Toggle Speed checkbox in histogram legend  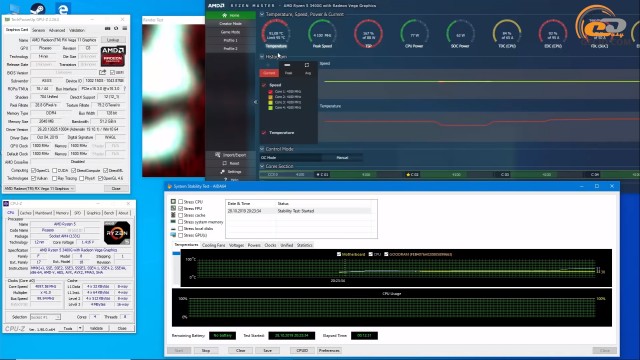click(264, 85)
